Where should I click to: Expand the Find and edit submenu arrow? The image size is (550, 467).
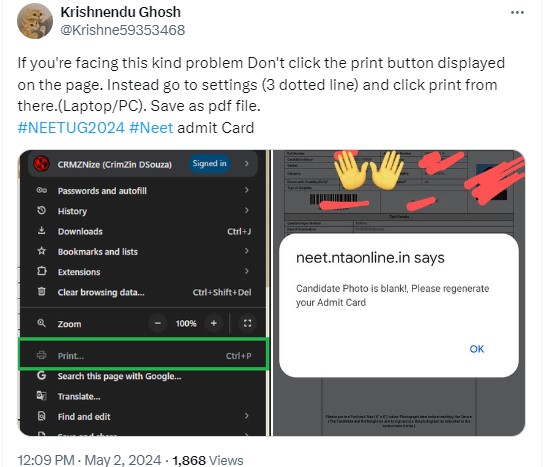[x=247, y=416]
